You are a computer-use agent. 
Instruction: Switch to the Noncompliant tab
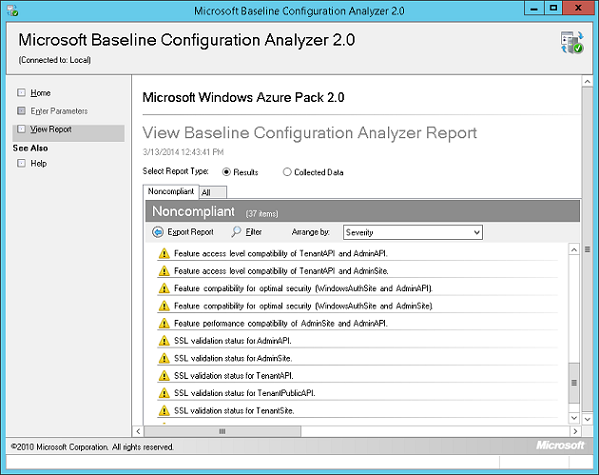coord(171,191)
